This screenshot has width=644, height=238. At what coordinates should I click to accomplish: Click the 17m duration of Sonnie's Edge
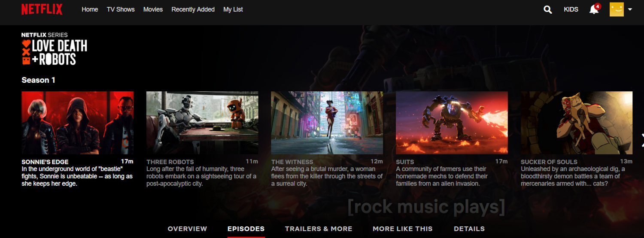point(127,161)
